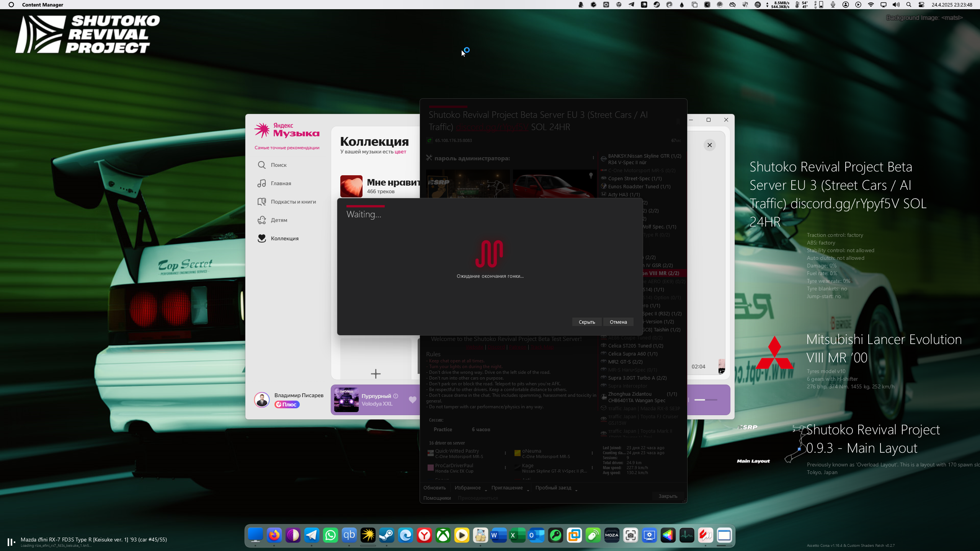
Task: Click Избранное button in server window
Action: tap(467, 488)
